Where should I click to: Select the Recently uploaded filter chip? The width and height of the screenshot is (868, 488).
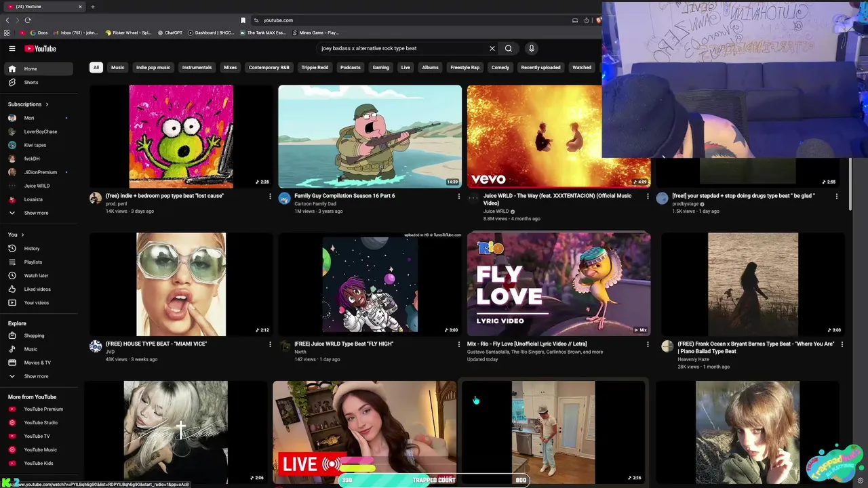click(540, 67)
